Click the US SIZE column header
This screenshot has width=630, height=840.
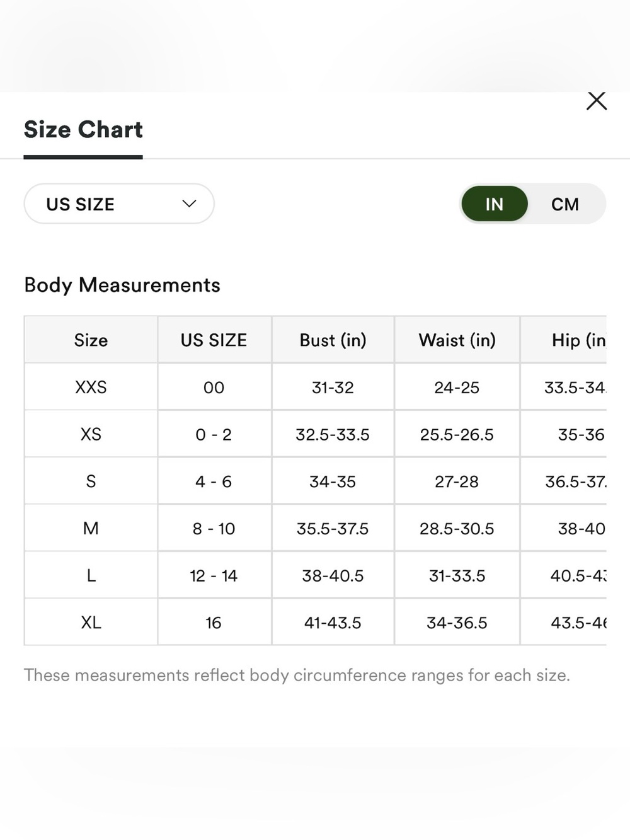(x=214, y=340)
